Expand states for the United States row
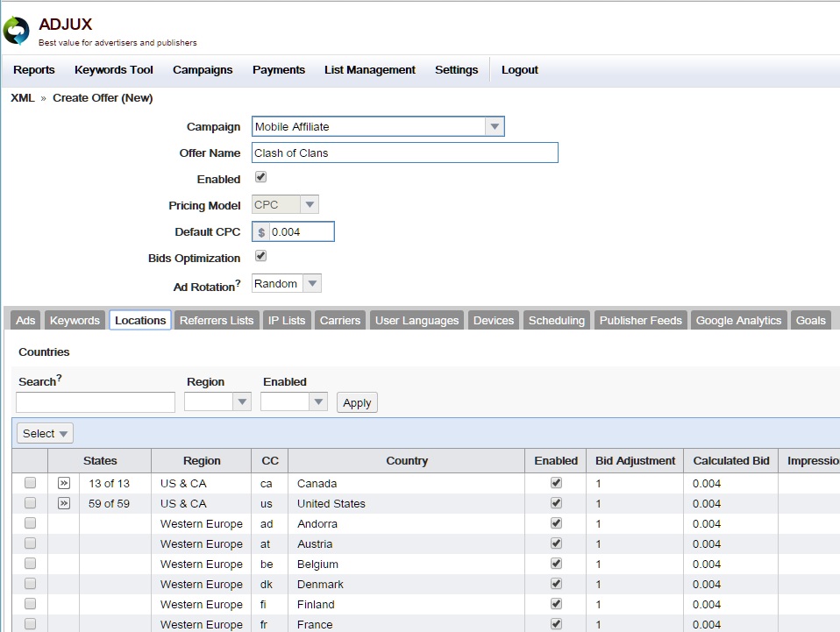Screen dimensions: 840x632 (64, 503)
